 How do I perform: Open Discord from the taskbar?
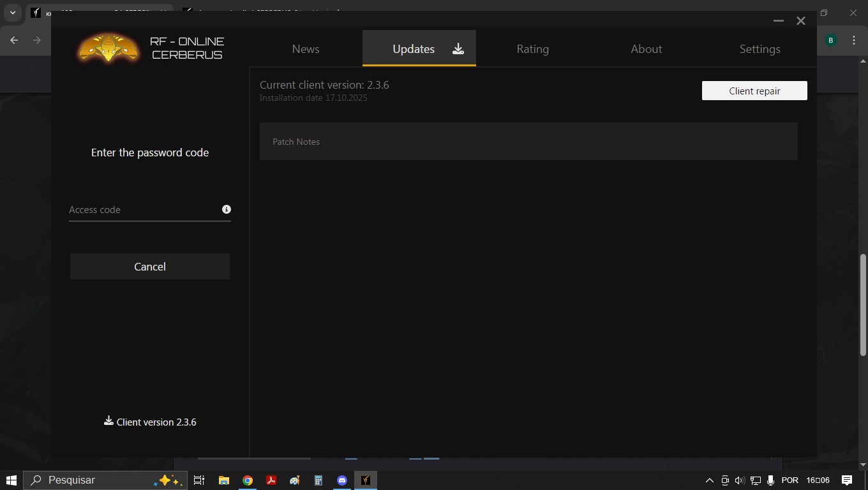click(342, 480)
